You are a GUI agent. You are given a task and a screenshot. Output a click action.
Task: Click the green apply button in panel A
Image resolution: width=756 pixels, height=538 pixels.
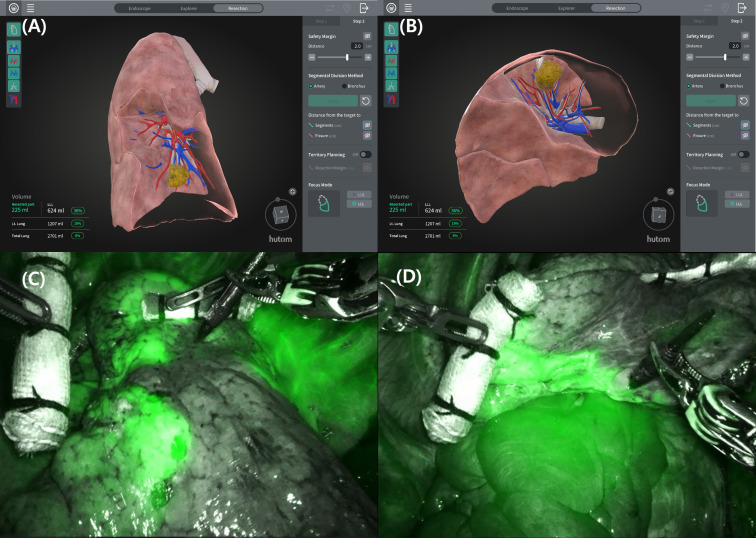333,101
